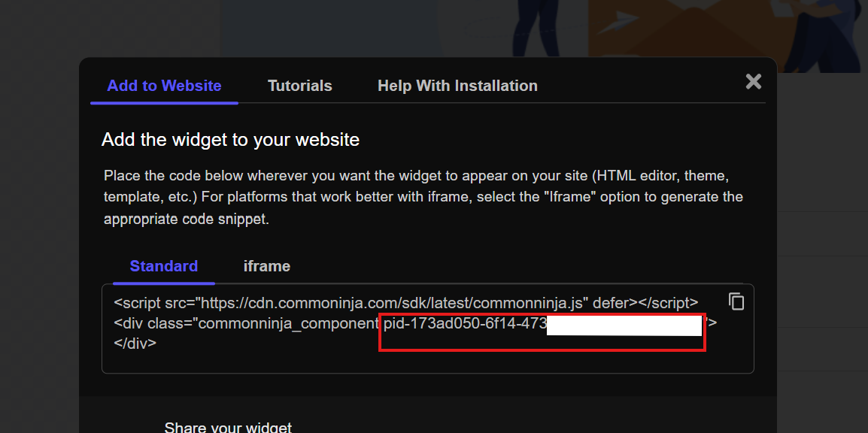Click the 'Add the widget to your website' heading
This screenshot has width=868, height=433.
tap(230, 139)
